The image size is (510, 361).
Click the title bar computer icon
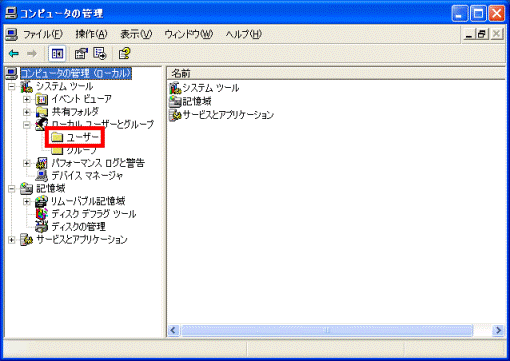[11, 13]
